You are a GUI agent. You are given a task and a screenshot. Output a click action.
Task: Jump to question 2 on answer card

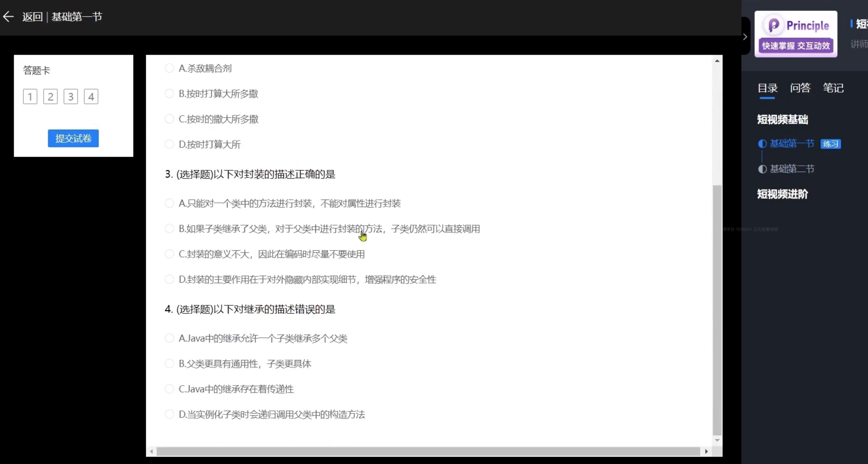point(51,97)
